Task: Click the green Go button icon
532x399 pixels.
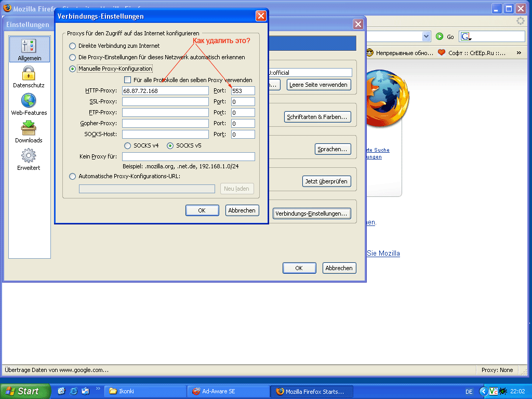Action: point(440,36)
